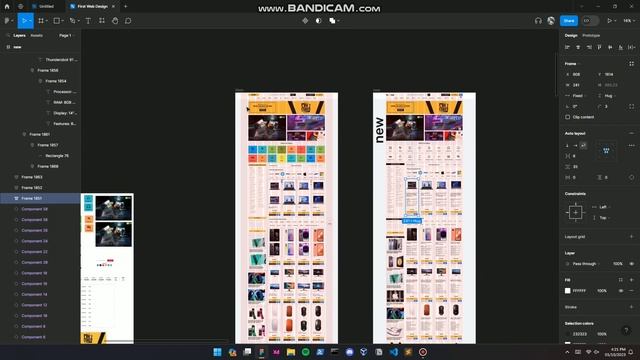Click the Boolean operations icon
This screenshot has width=640, height=360.
point(332,20)
